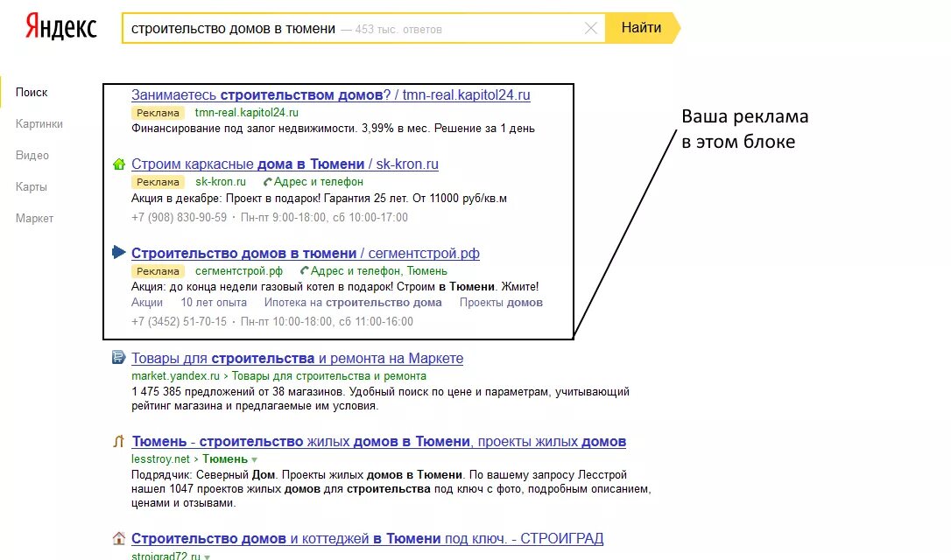Click the phone number +7 (3452) 51-70-15
Image resolution: width=951 pixels, height=560 pixels.
tap(179, 321)
